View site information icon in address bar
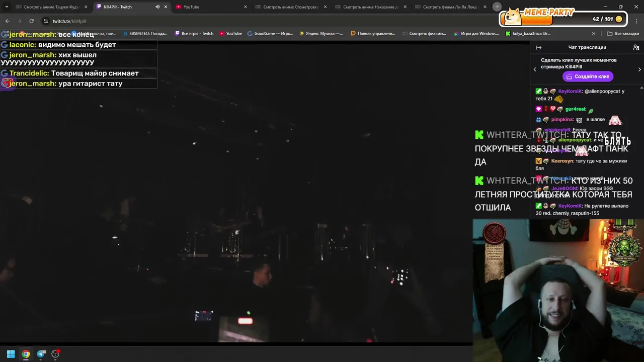The height and width of the screenshot is (362, 644). [46, 21]
